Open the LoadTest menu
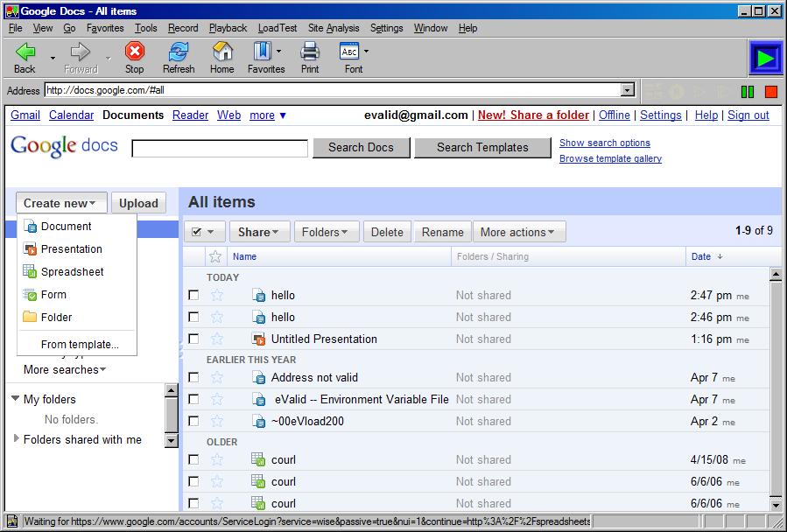 [278, 28]
